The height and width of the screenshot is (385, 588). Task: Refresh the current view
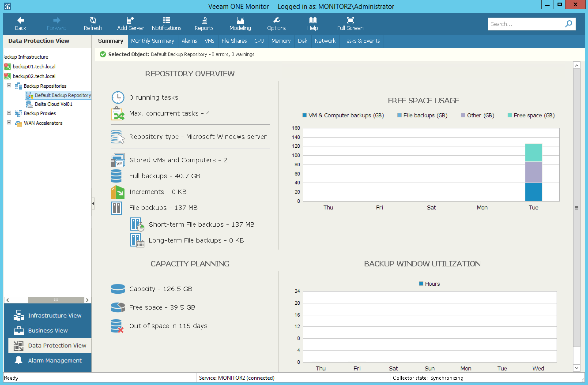pyautogui.click(x=93, y=24)
